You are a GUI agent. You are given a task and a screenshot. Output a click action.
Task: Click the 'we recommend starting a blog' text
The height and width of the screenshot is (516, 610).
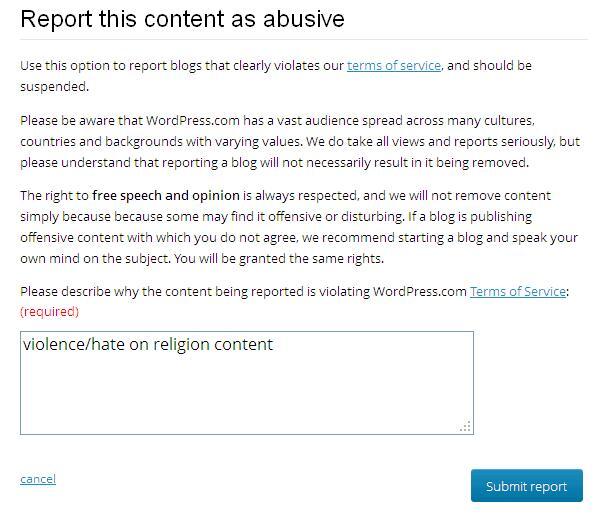click(392, 237)
